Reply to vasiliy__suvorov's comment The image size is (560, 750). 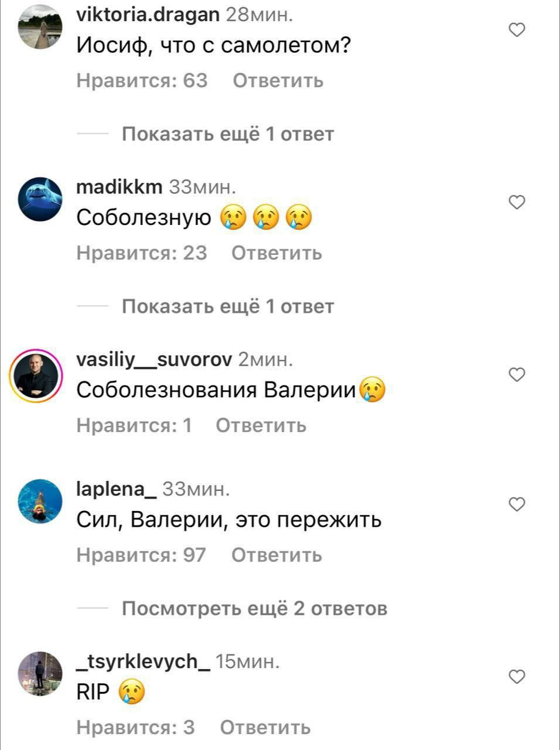click(261, 425)
